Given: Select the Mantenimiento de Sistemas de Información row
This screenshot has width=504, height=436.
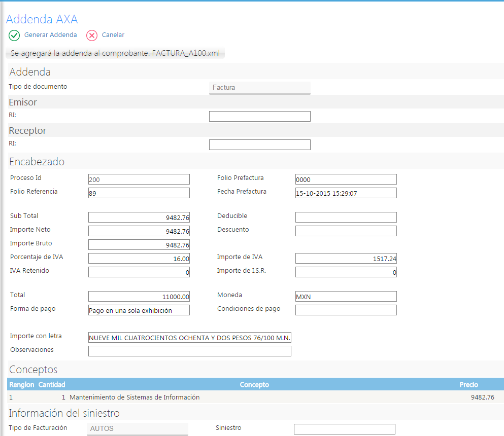Looking at the screenshot, I should pos(135,397).
